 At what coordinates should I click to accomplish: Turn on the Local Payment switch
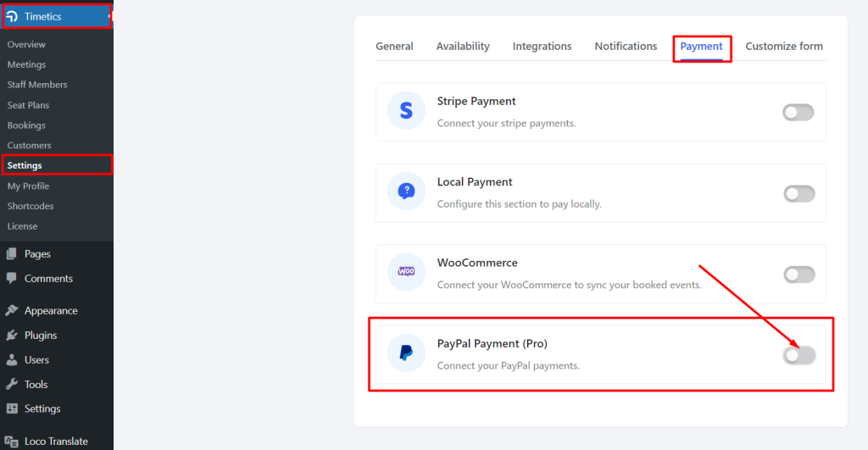pyautogui.click(x=798, y=194)
